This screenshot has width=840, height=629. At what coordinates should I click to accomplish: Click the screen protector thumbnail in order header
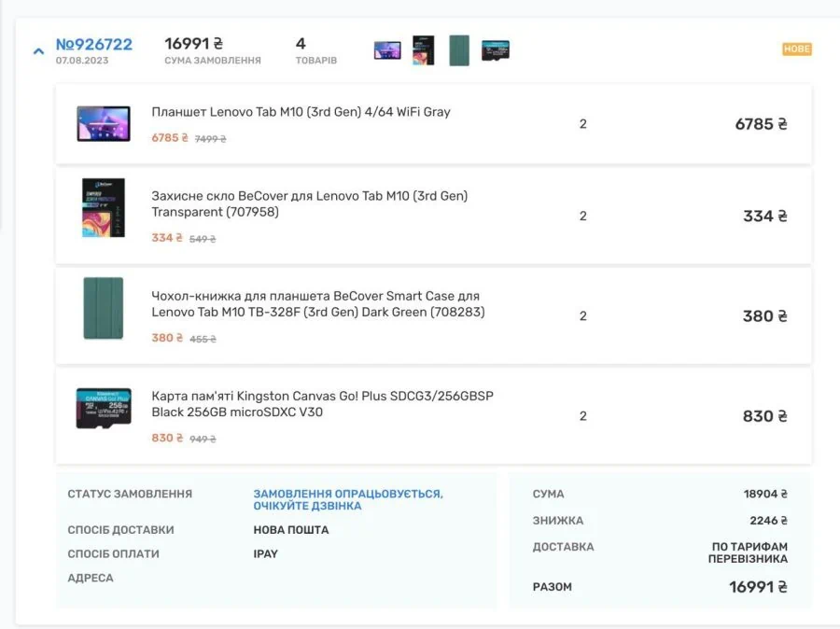pyautogui.click(x=423, y=50)
